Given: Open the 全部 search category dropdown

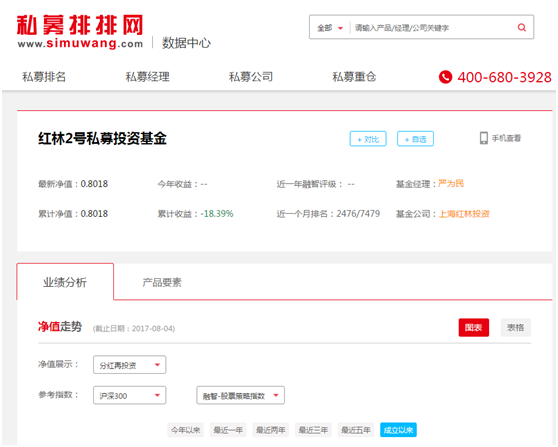Looking at the screenshot, I should [330, 28].
